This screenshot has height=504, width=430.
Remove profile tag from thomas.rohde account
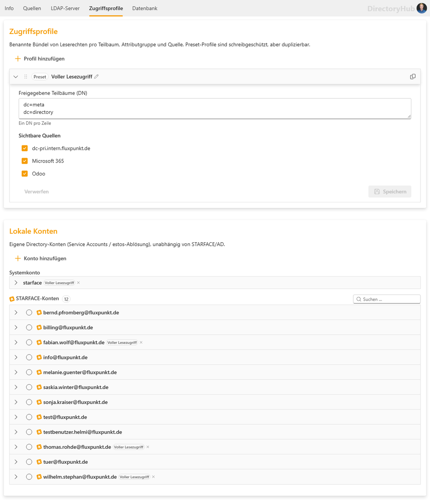coord(148,447)
